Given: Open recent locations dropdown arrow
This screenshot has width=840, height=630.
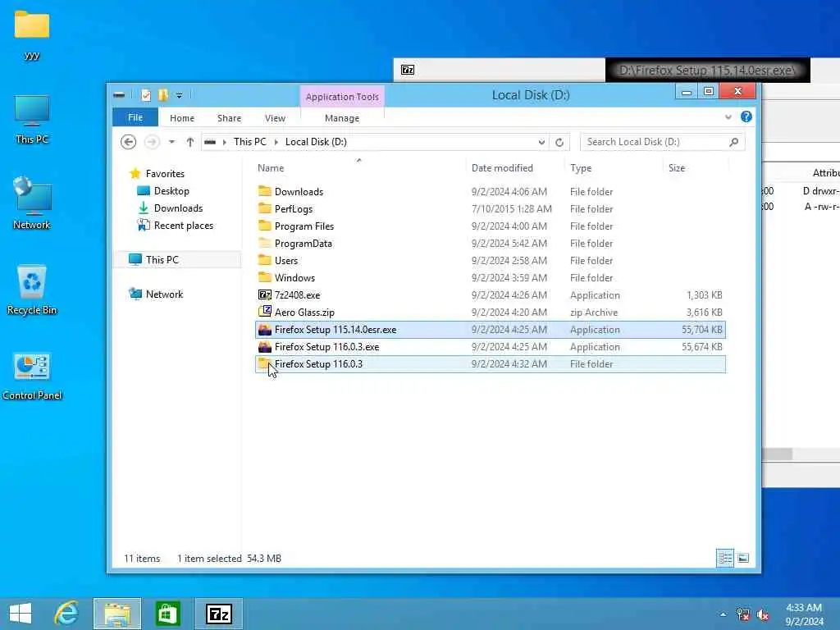Looking at the screenshot, I should (171, 142).
